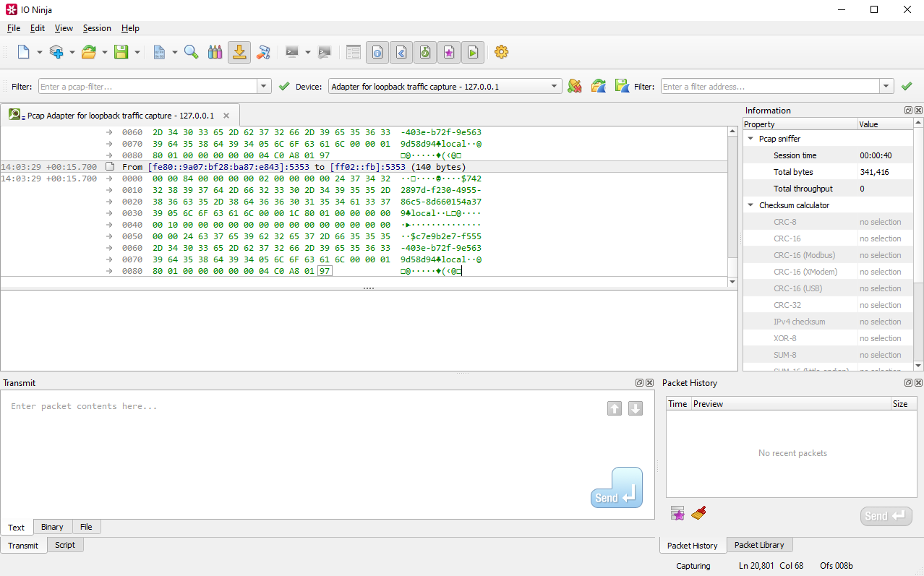
Task: Collapse the Checksum calculator group
Action: 750,205
